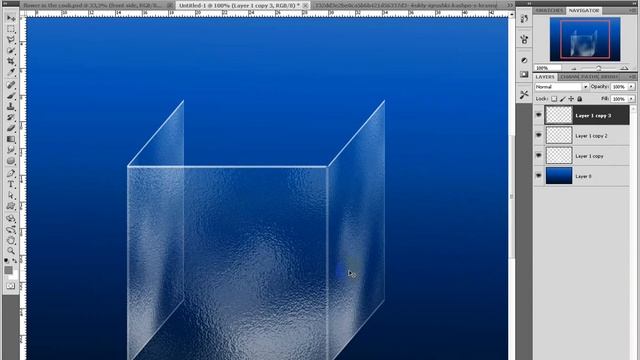Select the Blur tool
Viewport: 640px width, 360px height.
[x=11, y=150]
